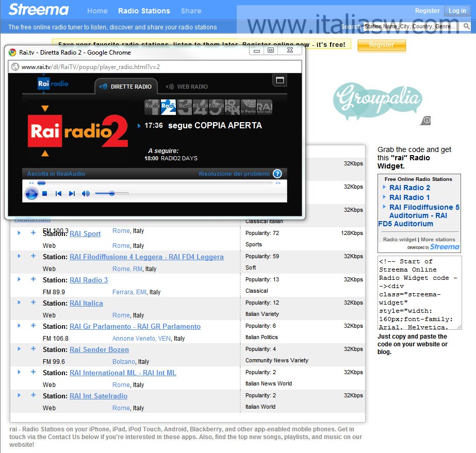
Task: Skip to next track in Rai player
Action: [72, 194]
